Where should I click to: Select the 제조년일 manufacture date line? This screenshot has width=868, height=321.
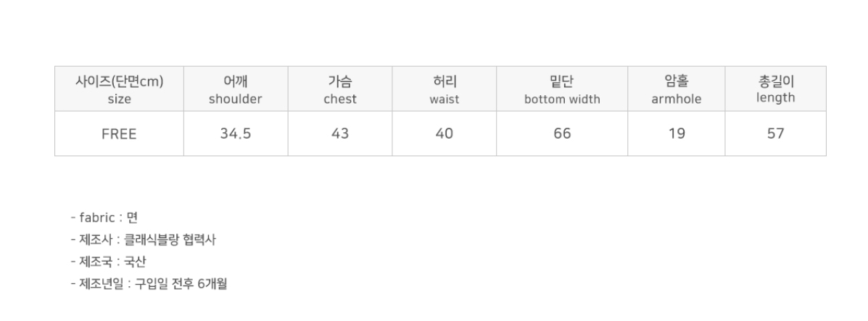[149, 284]
